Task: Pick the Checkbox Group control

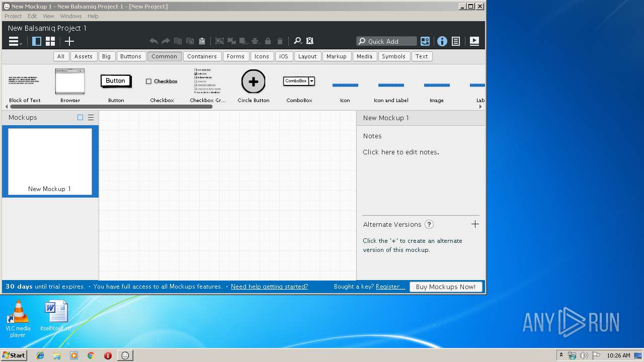Action: 208,85
